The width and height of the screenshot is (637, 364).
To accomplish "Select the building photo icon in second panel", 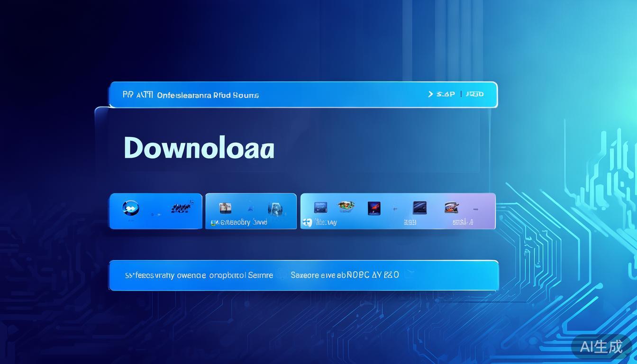I will pyautogui.click(x=225, y=208).
